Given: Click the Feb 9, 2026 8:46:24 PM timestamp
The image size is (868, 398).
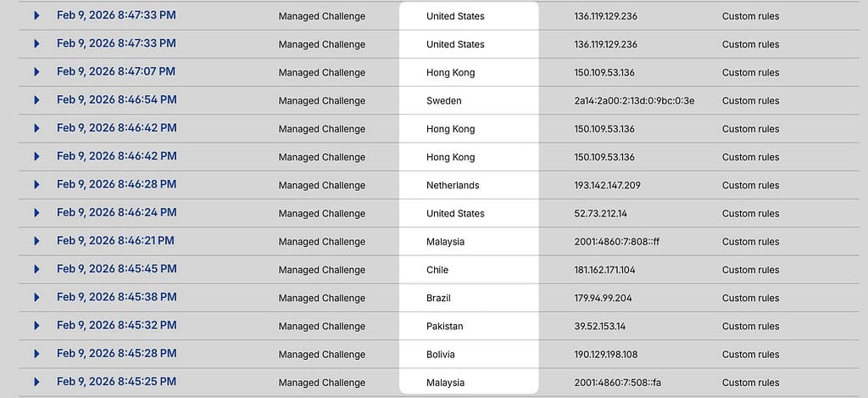Looking at the screenshot, I should pyautogui.click(x=116, y=212).
